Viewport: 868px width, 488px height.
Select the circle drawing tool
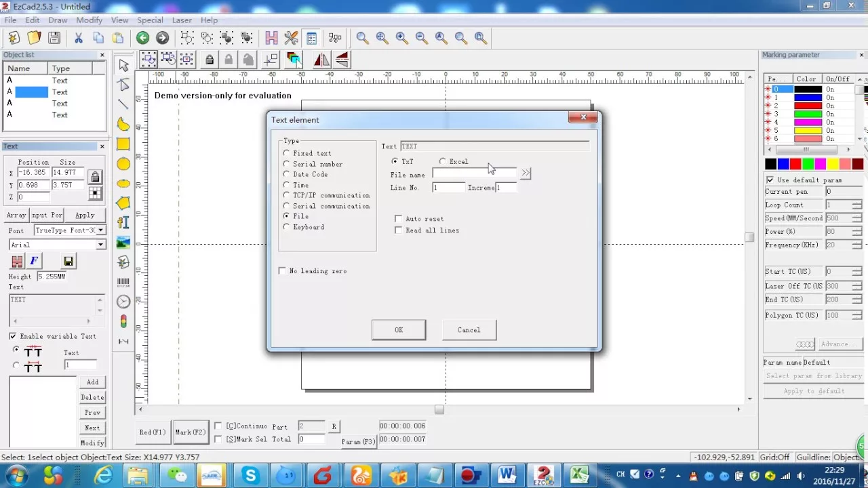coord(123,163)
